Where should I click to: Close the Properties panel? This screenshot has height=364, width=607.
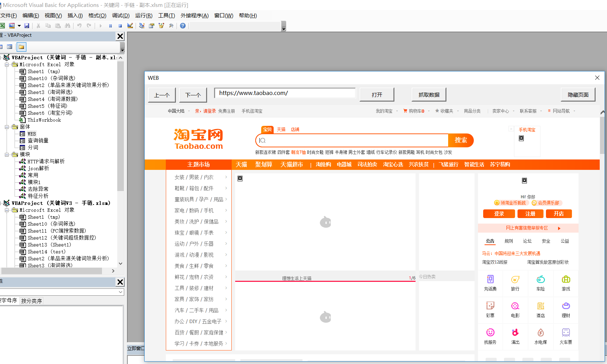click(x=120, y=282)
